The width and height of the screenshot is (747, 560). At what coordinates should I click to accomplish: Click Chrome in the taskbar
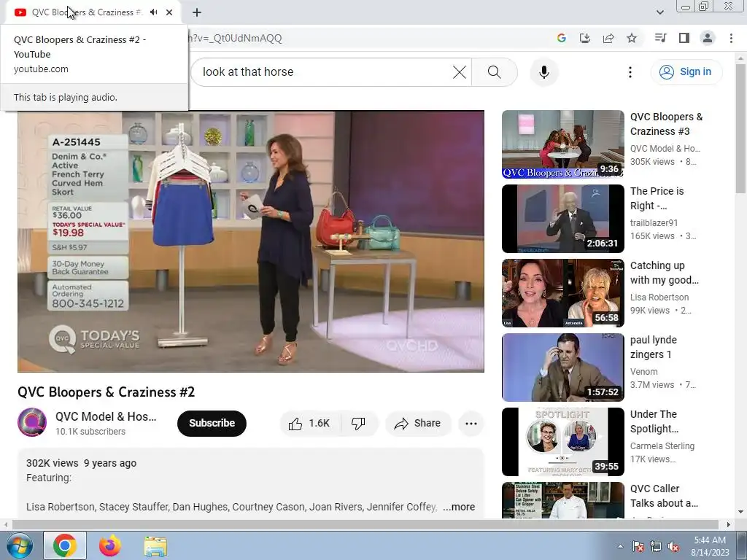coord(65,545)
